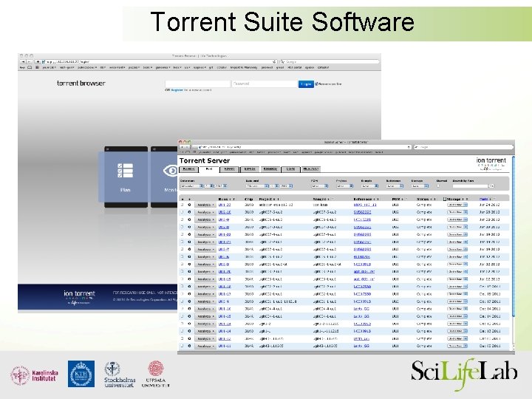Click the plus add-bookmark button in torrent browser window
This screenshot has width=532, height=399.
(38, 62)
